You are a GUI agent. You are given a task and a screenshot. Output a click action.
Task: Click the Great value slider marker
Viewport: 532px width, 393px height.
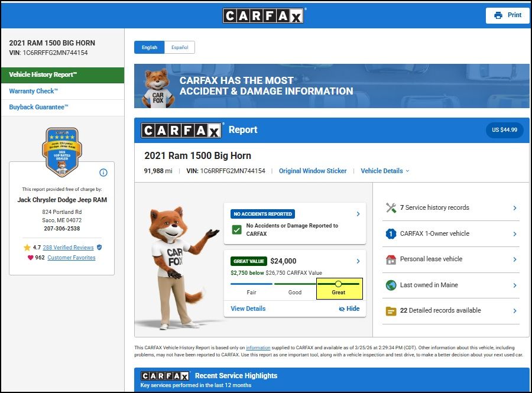coord(338,284)
